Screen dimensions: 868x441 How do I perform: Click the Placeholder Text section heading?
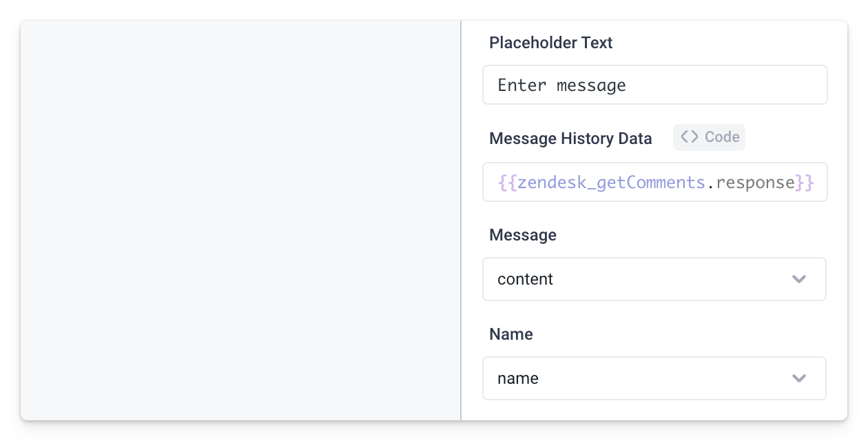(x=550, y=43)
